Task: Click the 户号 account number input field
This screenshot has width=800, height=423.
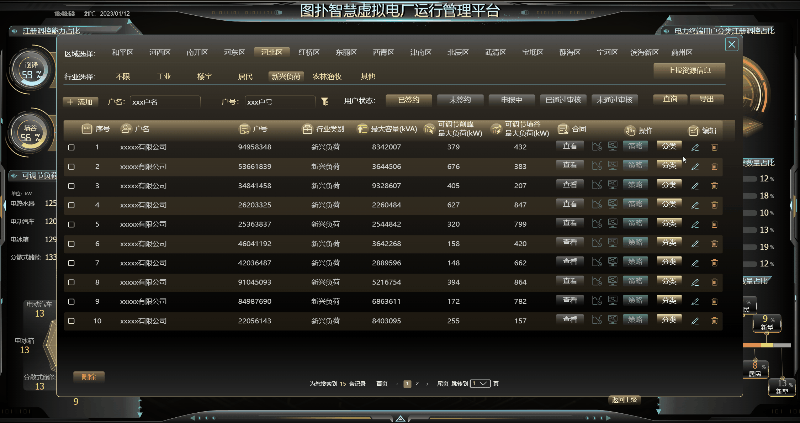Action: coord(280,102)
